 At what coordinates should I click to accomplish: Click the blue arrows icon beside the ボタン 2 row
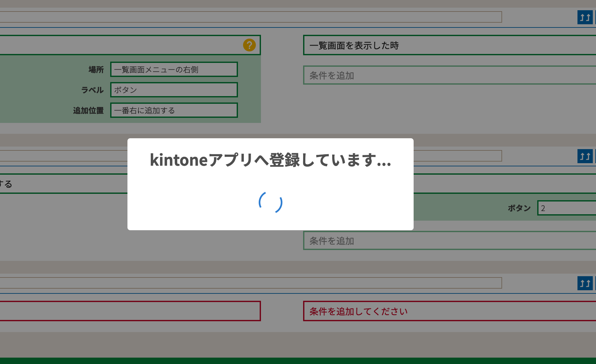585,156
